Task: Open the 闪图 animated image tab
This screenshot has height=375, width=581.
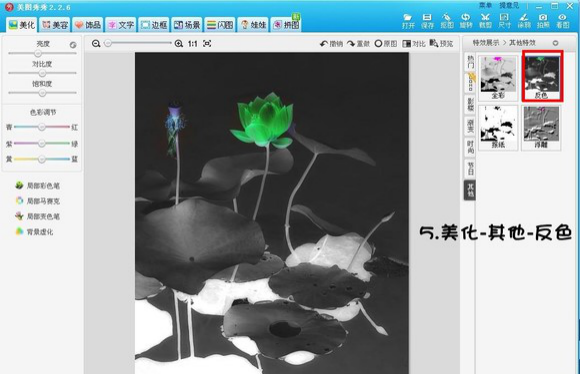Action: click(x=220, y=25)
